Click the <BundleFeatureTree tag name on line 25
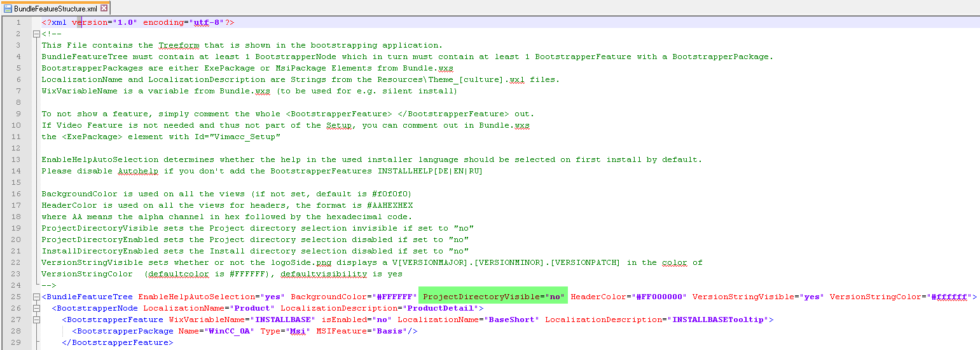The width and height of the screenshot is (980, 350). click(87, 297)
